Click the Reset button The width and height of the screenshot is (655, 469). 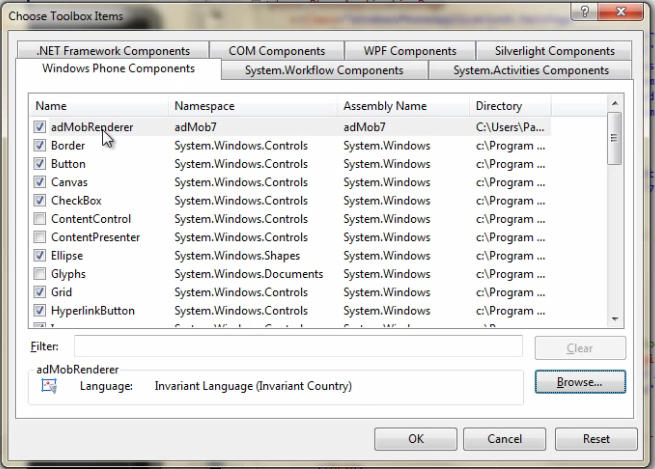point(596,439)
